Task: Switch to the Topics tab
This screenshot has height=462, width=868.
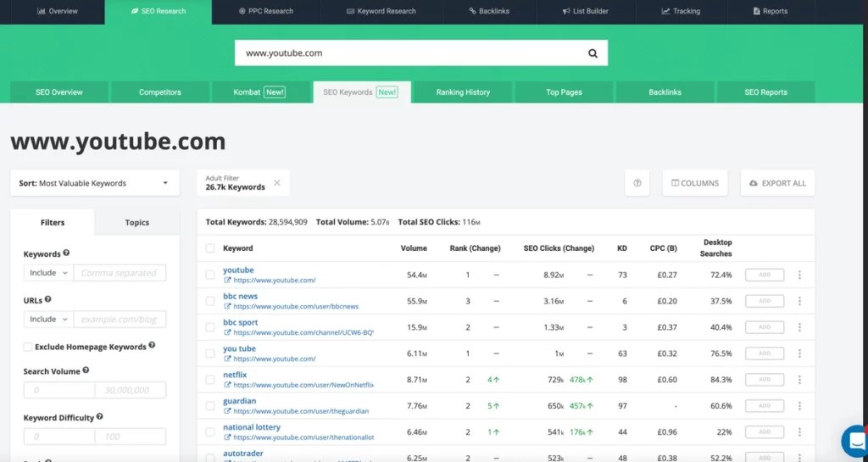Action: (x=136, y=222)
